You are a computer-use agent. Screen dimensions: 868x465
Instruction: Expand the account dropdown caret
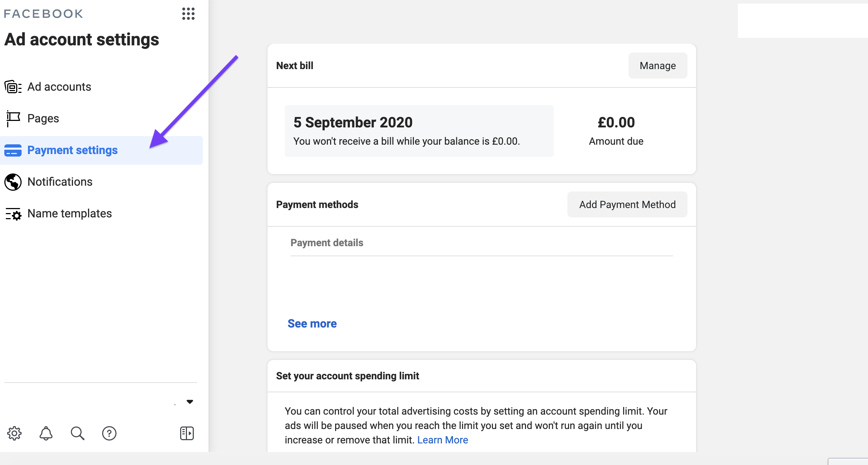click(x=190, y=402)
